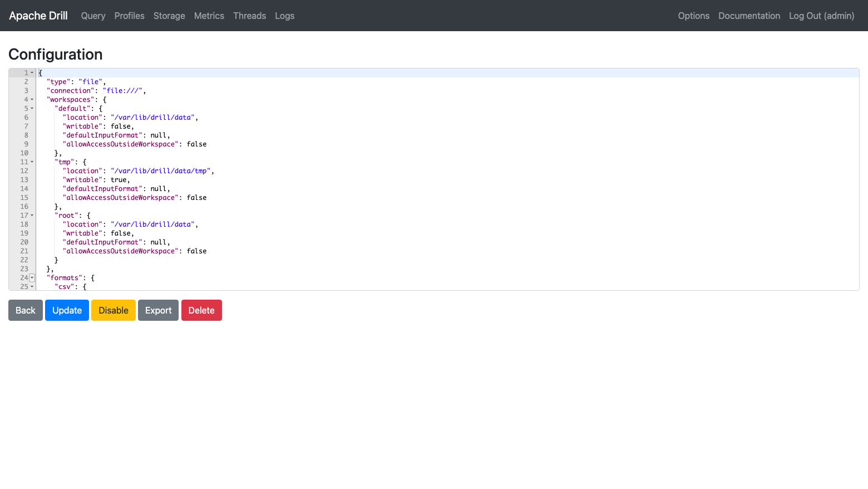Click "allowAccessOutsideWorkspace" on line 9
Screen dimensions: 868x489
(x=121, y=144)
